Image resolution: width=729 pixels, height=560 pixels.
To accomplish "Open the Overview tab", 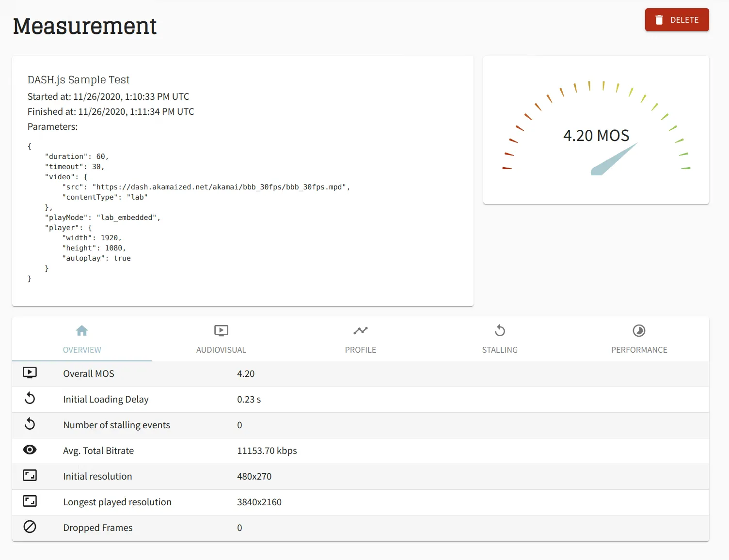I will (82, 339).
